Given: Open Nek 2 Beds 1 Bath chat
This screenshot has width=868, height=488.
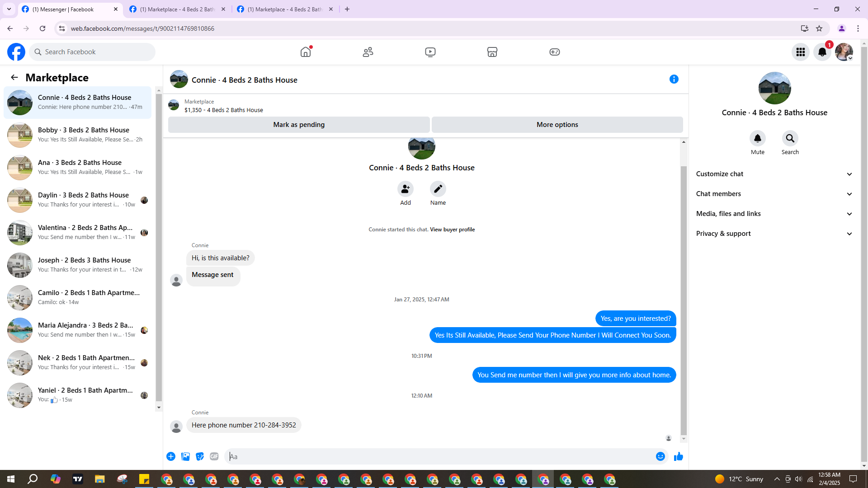Looking at the screenshot, I should coord(78,363).
